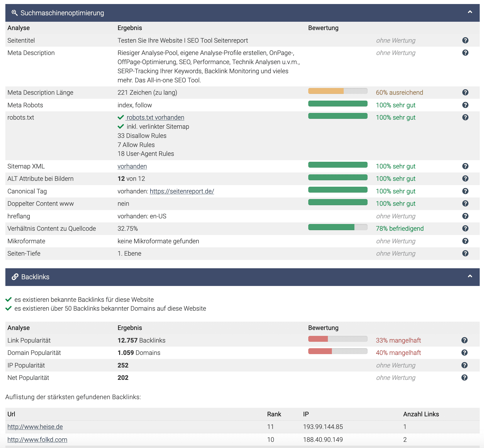Click the checkmark beside bekannte Backlinks message

(9, 299)
